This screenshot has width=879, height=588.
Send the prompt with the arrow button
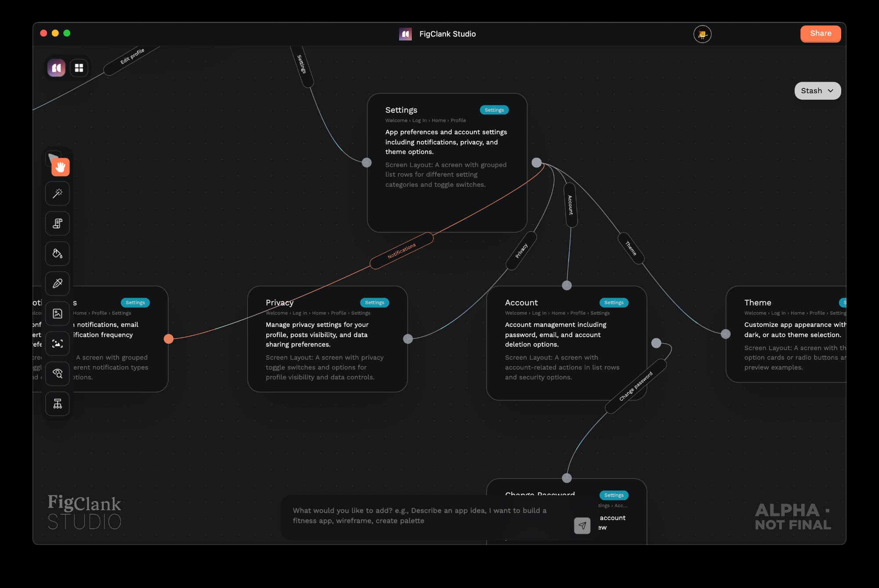tap(582, 525)
